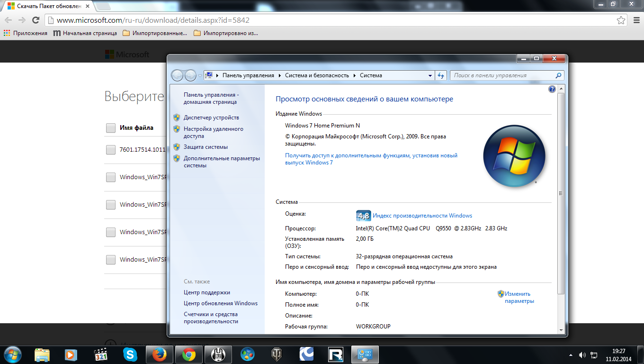Click the volume speaker tray icon
The height and width of the screenshot is (364, 644).
(582, 355)
